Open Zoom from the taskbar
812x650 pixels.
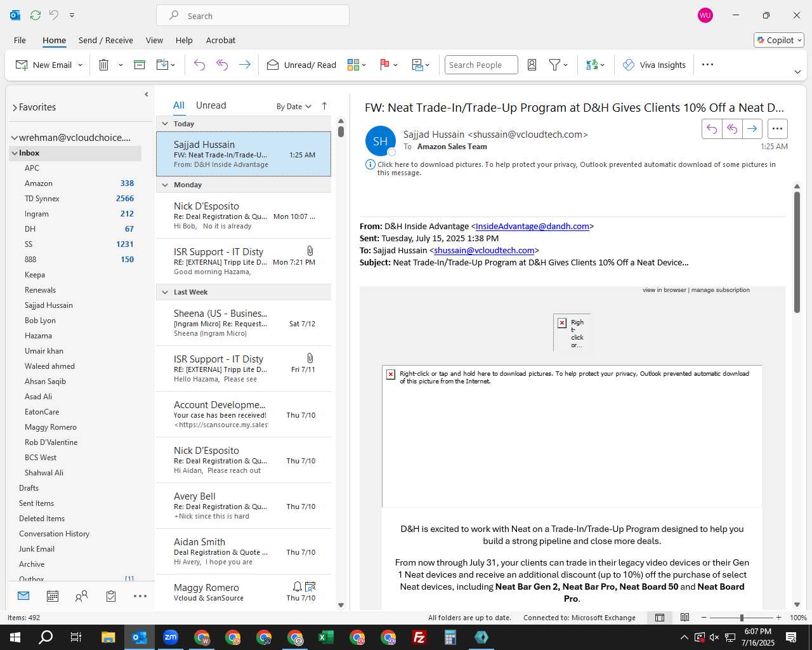pos(171,637)
